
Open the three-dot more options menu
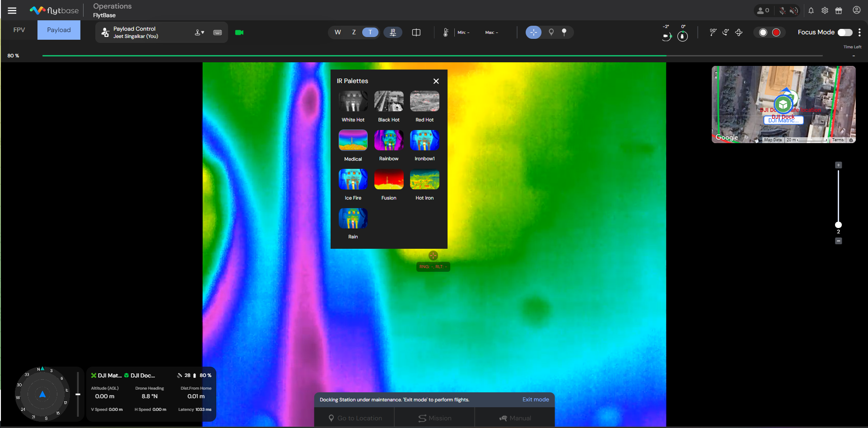859,33
